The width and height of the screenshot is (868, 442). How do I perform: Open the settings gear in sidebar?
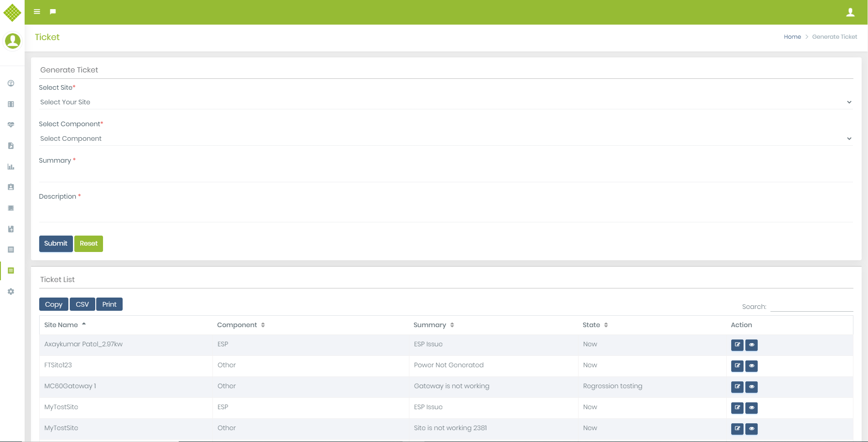coord(11,292)
